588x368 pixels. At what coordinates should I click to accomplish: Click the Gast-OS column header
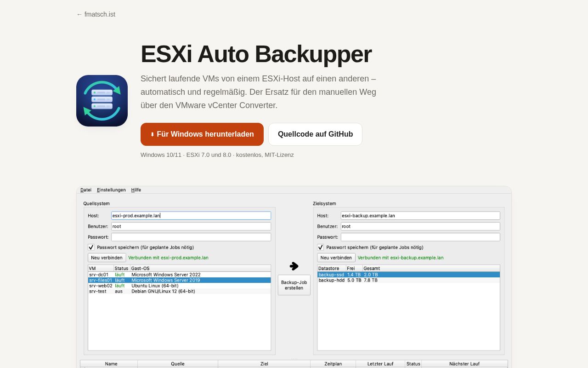(200, 268)
